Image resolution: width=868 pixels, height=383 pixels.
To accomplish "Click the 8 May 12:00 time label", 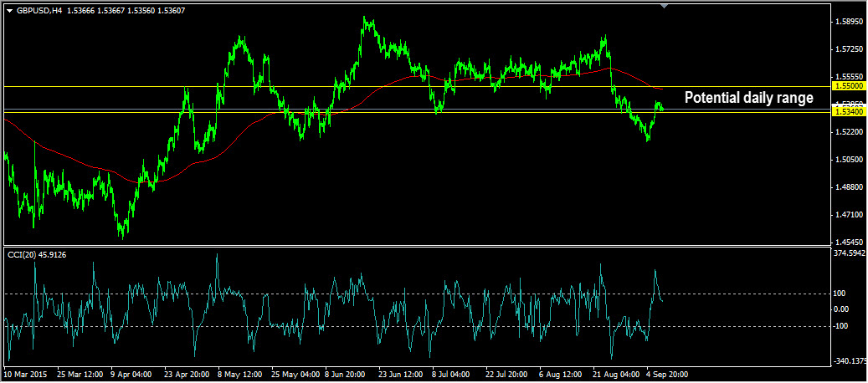I will click(x=239, y=374).
